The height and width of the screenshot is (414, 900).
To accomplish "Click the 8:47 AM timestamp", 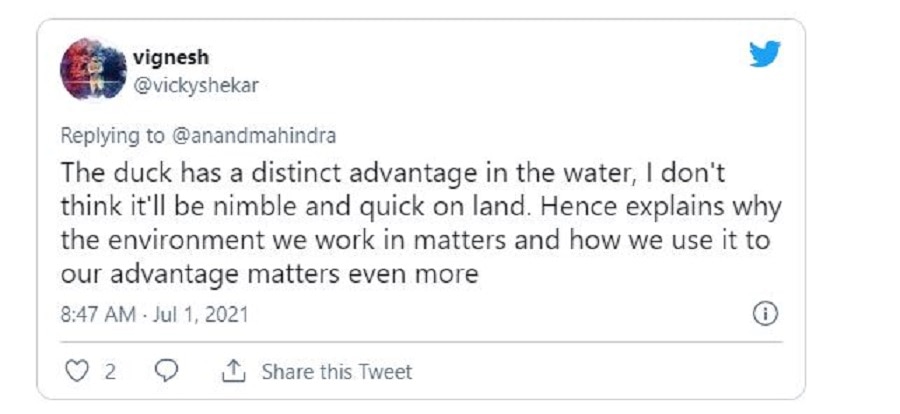I will 98,315.
